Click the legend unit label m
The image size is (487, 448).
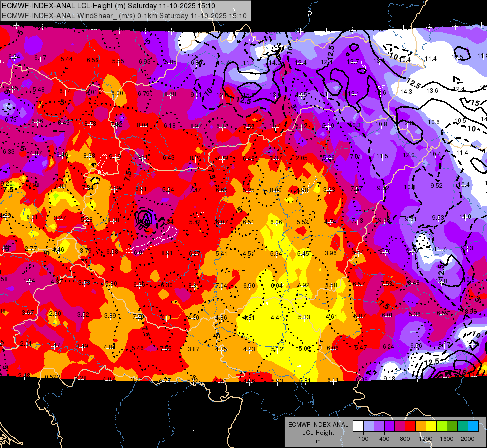point(318,441)
